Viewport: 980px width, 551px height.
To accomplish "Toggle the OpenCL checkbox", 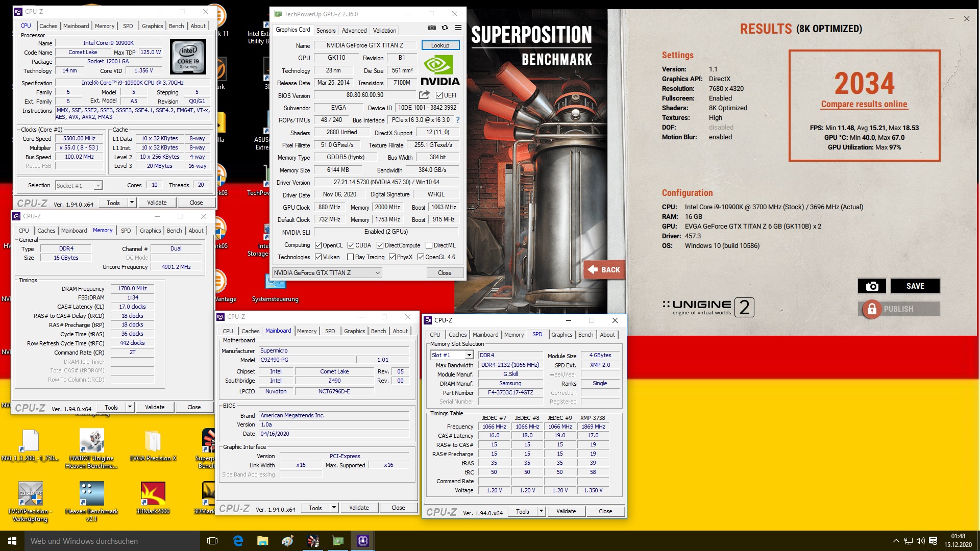I will point(318,245).
